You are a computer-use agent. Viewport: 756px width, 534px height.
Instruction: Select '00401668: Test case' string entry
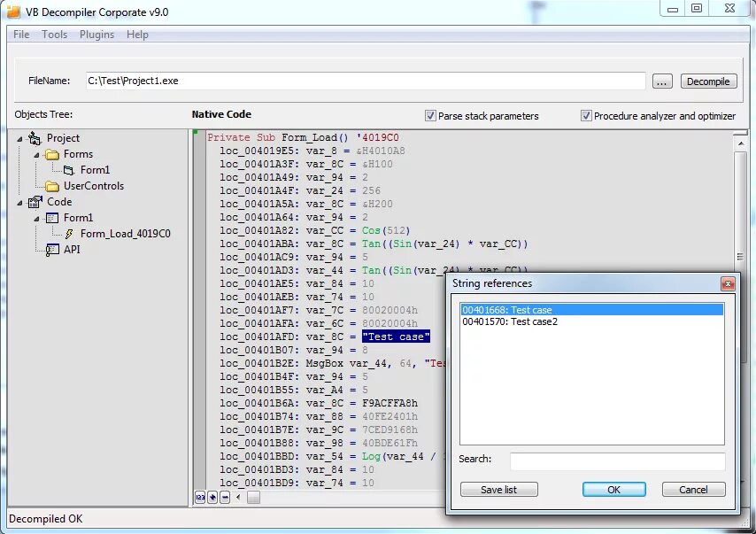(x=592, y=310)
